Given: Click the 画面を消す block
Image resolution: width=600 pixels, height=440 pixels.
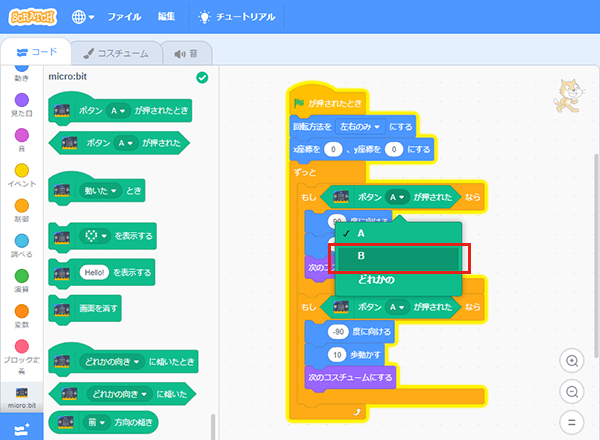Looking at the screenshot, I should [x=85, y=308].
